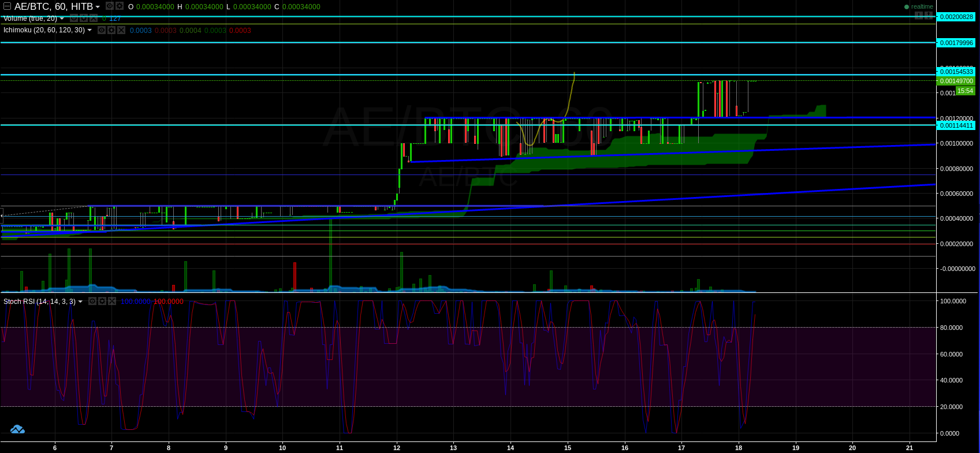980x453 pixels.
Task: Click the Open value 0.00034000 in the legend
Action: tap(155, 7)
